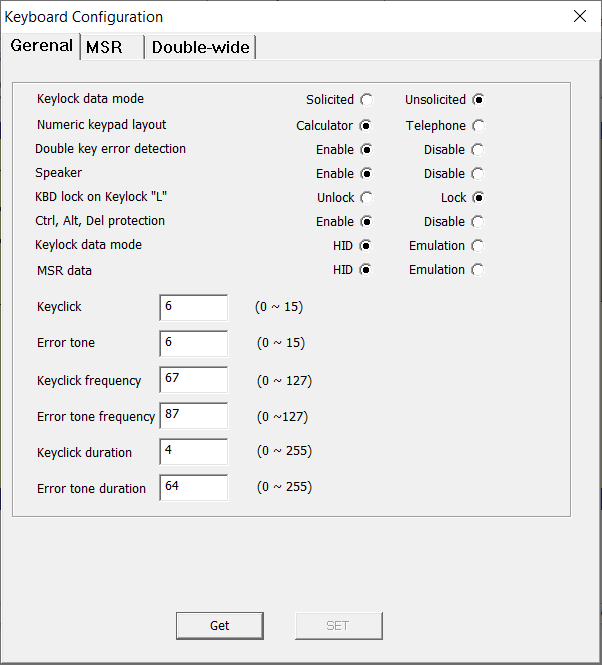The width and height of the screenshot is (602, 665).
Task: Disable Ctrl, Alt, Del protection
Action: (478, 222)
